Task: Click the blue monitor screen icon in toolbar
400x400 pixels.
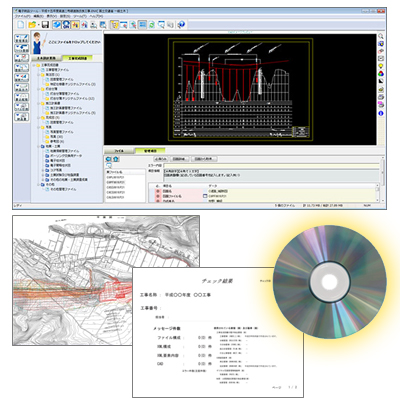Action: click(142, 24)
